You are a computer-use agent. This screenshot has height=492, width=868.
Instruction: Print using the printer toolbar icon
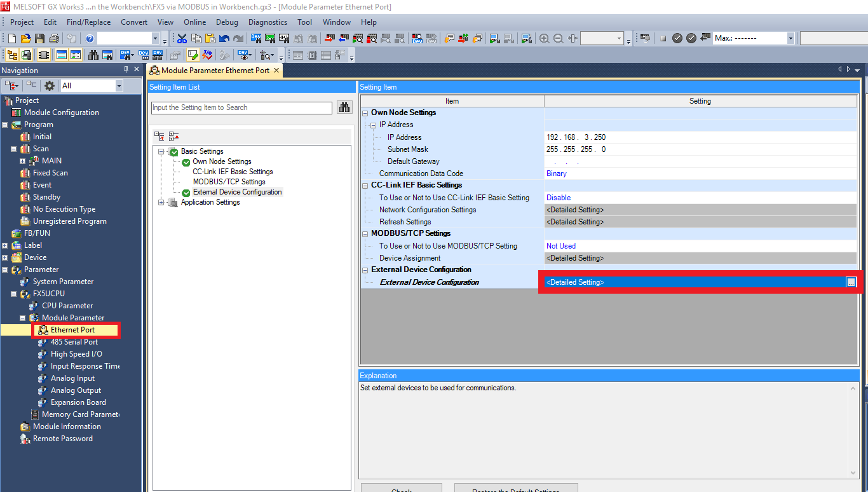pos(53,38)
